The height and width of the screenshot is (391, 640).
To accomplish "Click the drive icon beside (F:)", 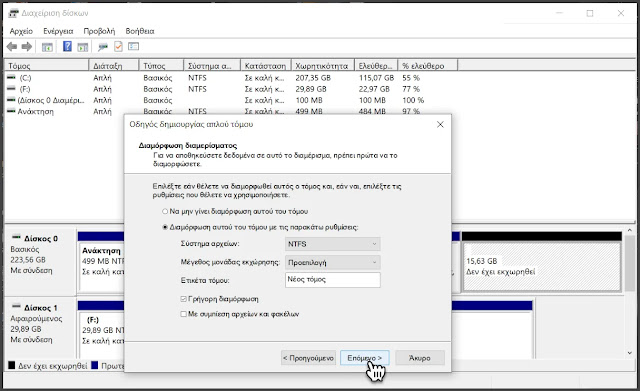I will point(11,89).
